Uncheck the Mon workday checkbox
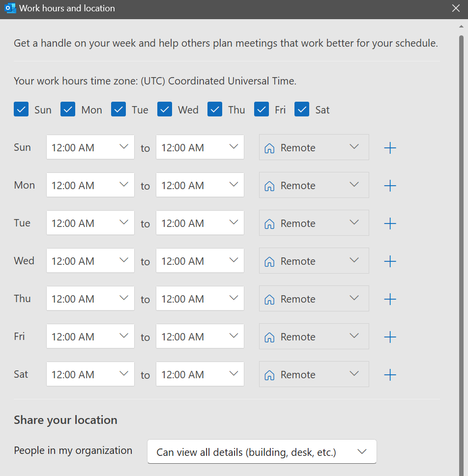 (x=68, y=109)
